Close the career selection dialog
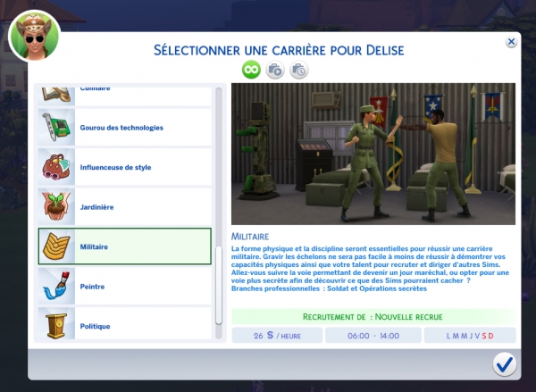Image resolution: width=536 pixels, height=392 pixels. click(511, 42)
